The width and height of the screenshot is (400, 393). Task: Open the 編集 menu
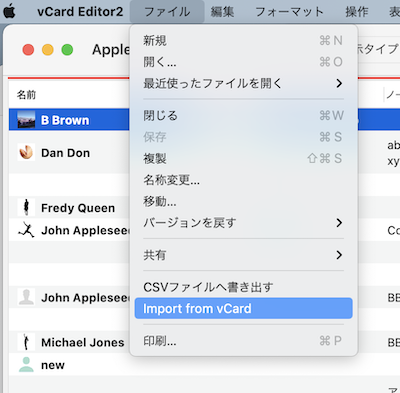[222, 12]
